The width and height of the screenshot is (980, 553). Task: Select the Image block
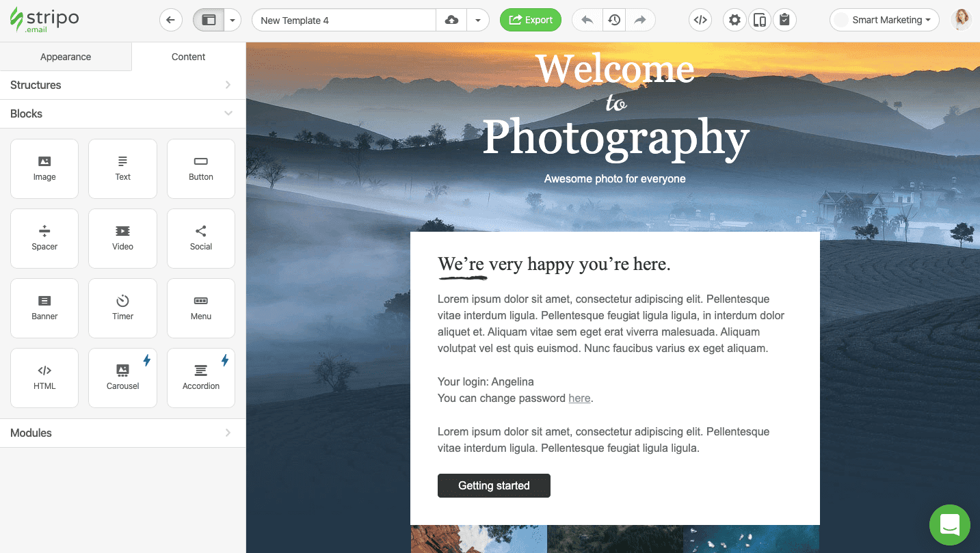click(44, 168)
